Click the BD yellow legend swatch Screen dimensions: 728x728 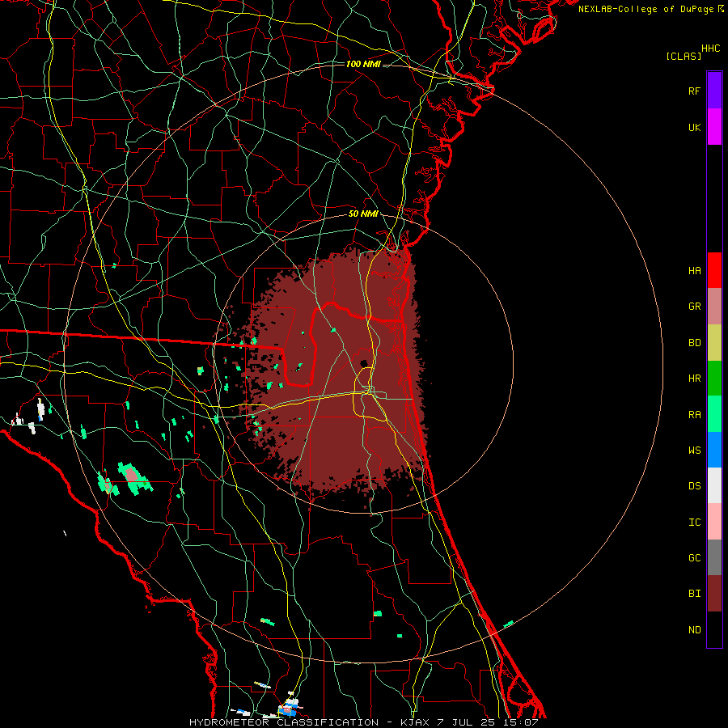click(714, 343)
